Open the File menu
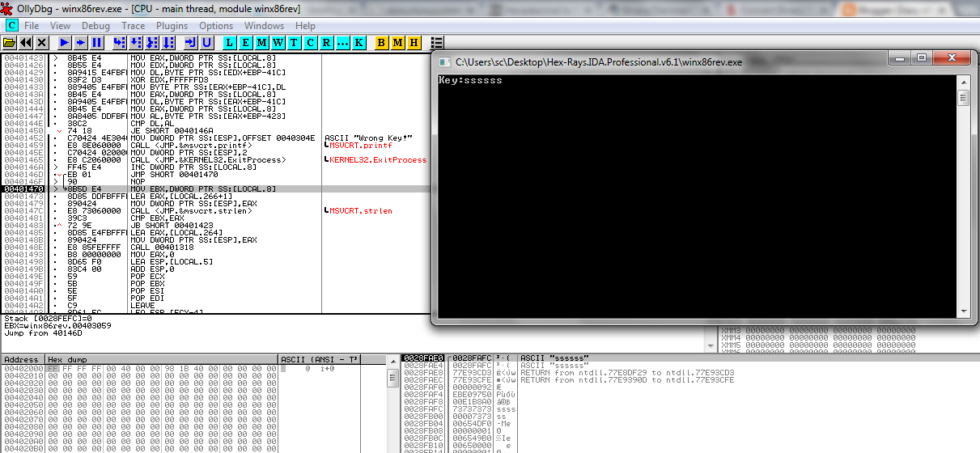The height and width of the screenshot is (453, 980). [x=32, y=26]
